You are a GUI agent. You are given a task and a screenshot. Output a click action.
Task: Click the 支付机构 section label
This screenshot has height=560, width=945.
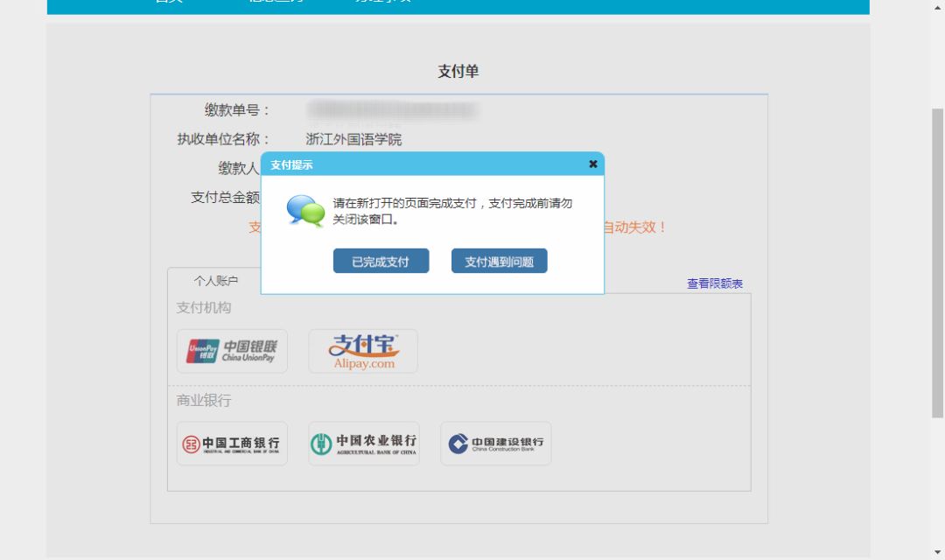[204, 308]
